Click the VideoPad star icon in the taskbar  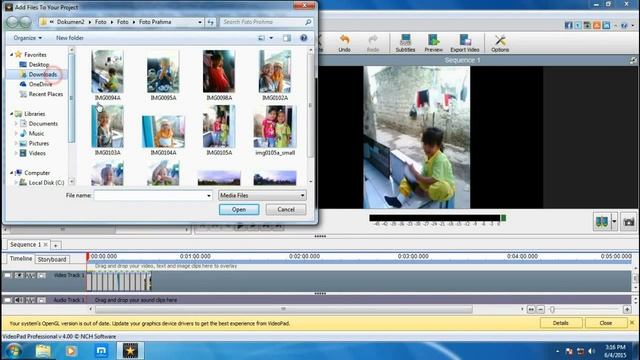tap(130, 351)
